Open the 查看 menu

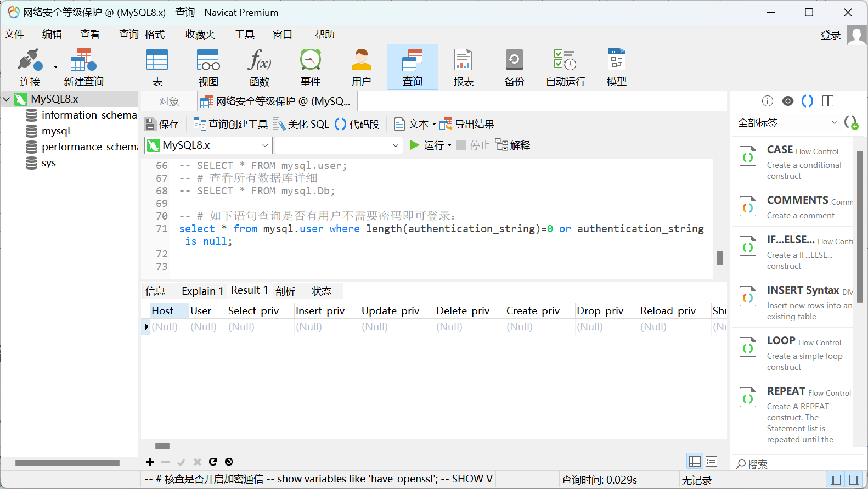click(90, 34)
